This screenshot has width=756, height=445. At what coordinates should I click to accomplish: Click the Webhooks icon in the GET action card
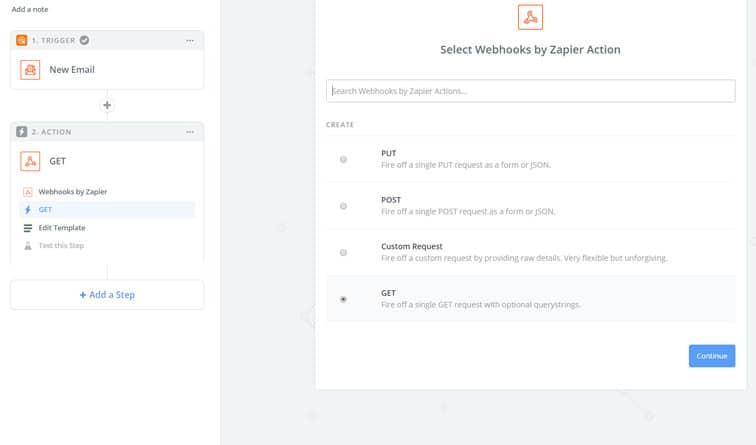tap(30, 161)
